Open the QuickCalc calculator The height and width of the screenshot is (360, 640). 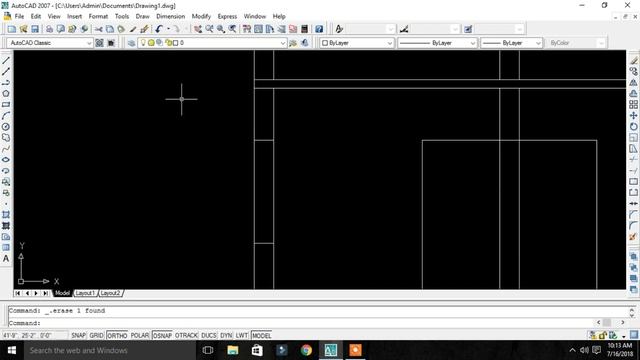click(304, 29)
